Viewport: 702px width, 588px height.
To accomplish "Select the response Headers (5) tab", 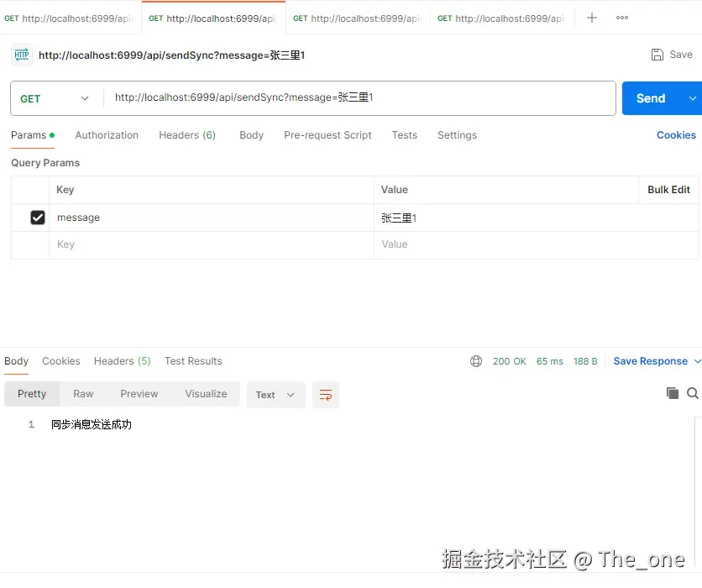I will (x=122, y=361).
